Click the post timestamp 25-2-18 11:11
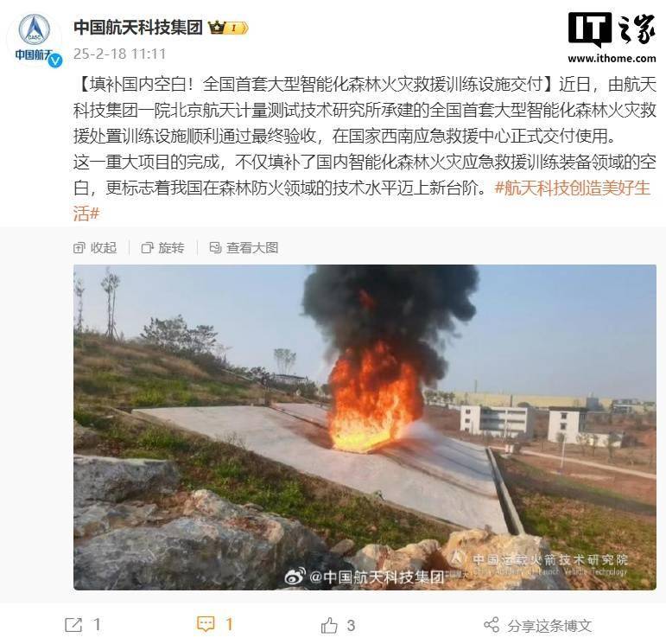The image size is (666, 644). coord(120,54)
